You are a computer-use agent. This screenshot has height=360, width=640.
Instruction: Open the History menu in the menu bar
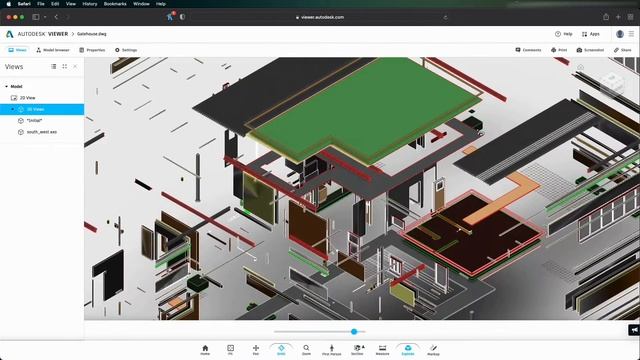[x=90, y=4]
